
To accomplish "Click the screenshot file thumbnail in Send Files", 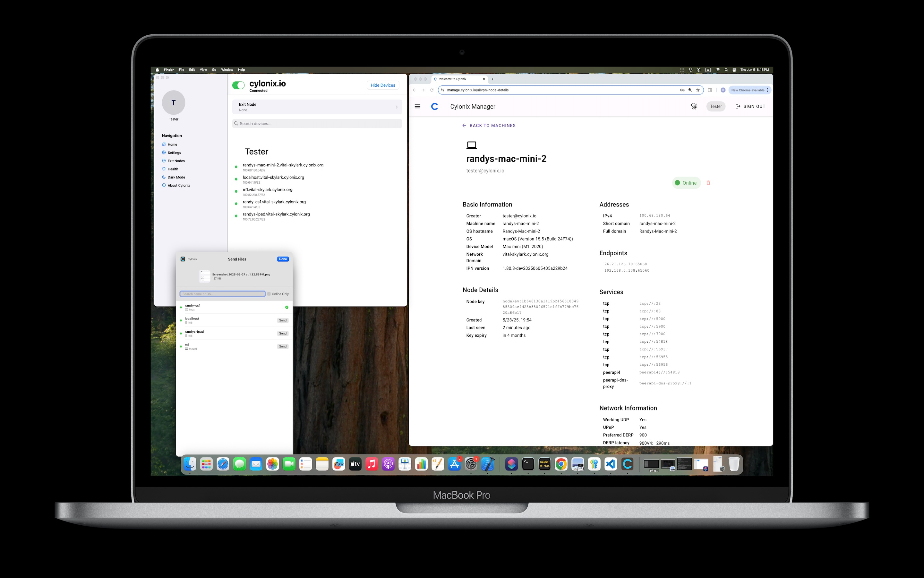I will pyautogui.click(x=205, y=276).
